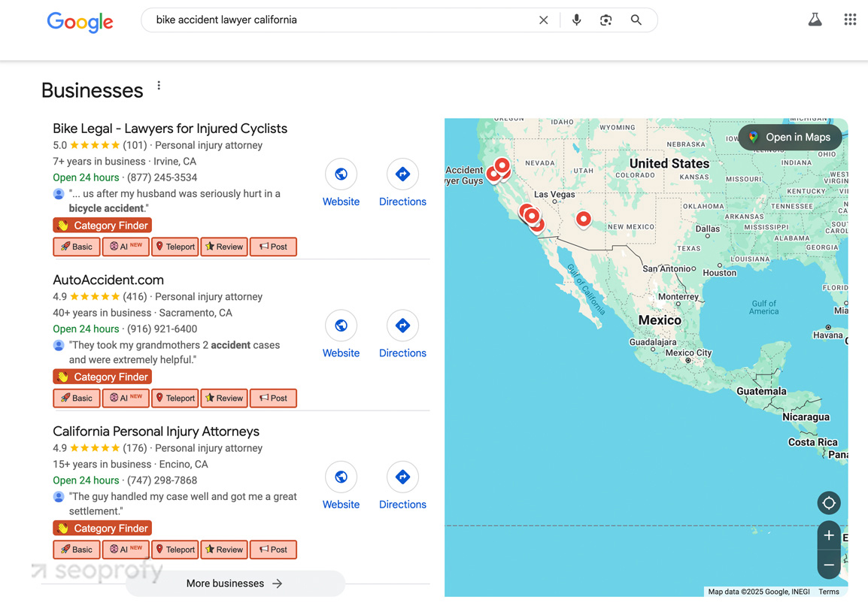This screenshot has height=615, width=868.
Task: Open the Bike Legal business listing title
Action: 170,129
